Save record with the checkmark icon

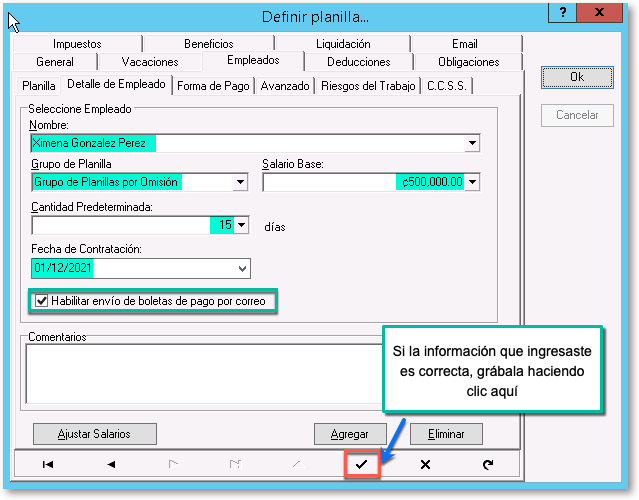pyautogui.click(x=361, y=464)
